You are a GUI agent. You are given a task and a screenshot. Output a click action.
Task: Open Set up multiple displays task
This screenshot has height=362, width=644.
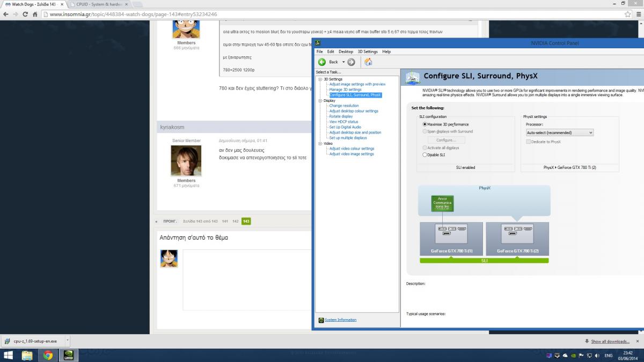click(x=348, y=138)
